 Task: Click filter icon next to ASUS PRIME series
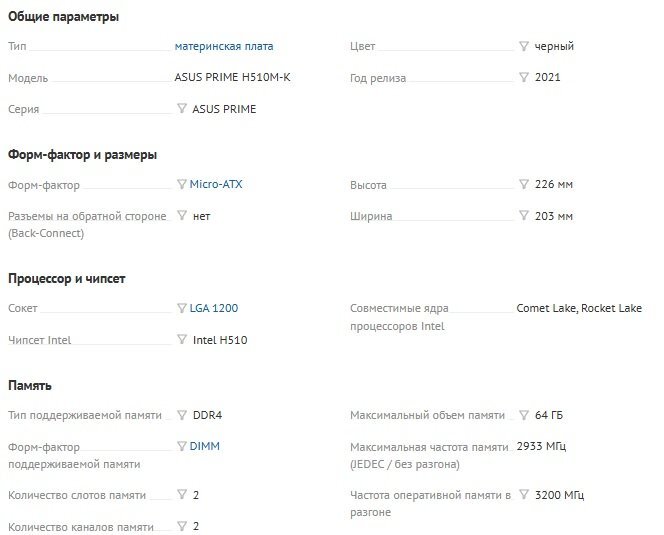[x=181, y=108]
